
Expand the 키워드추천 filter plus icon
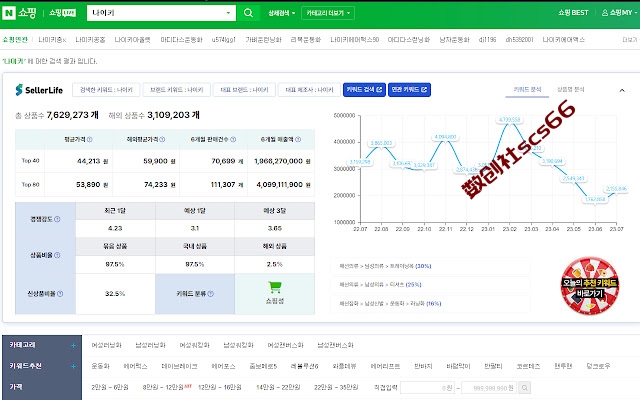[73, 366]
